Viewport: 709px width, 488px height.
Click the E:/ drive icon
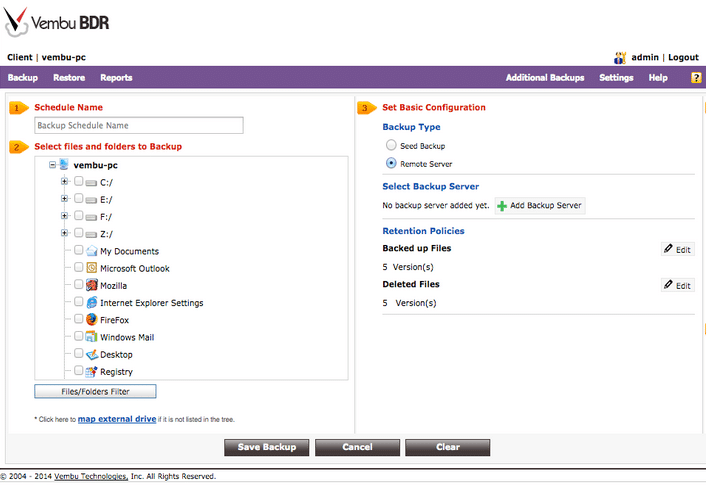tap(91, 200)
